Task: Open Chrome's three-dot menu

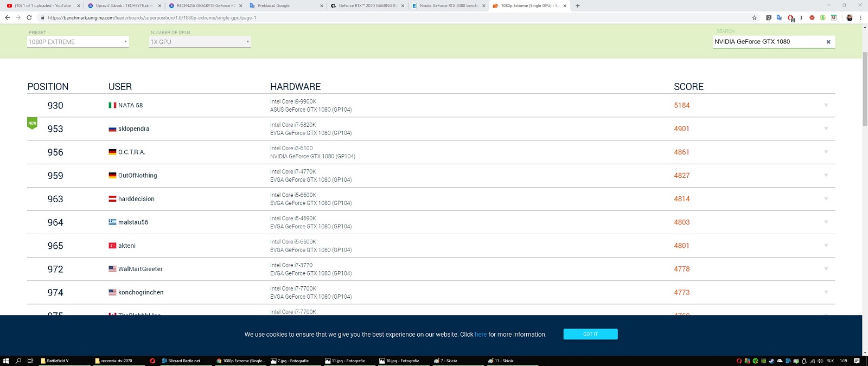Action: (x=860, y=17)
